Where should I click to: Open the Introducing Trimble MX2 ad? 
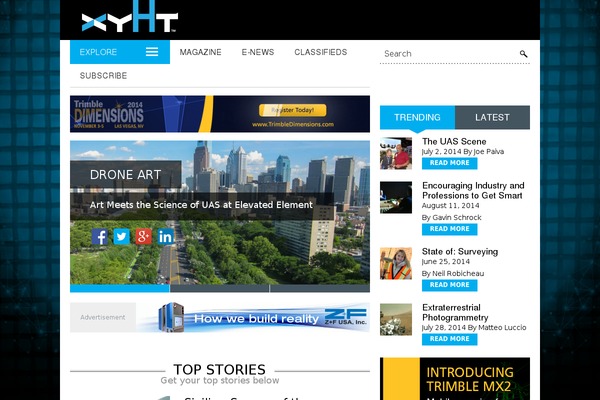click(455, 379)
